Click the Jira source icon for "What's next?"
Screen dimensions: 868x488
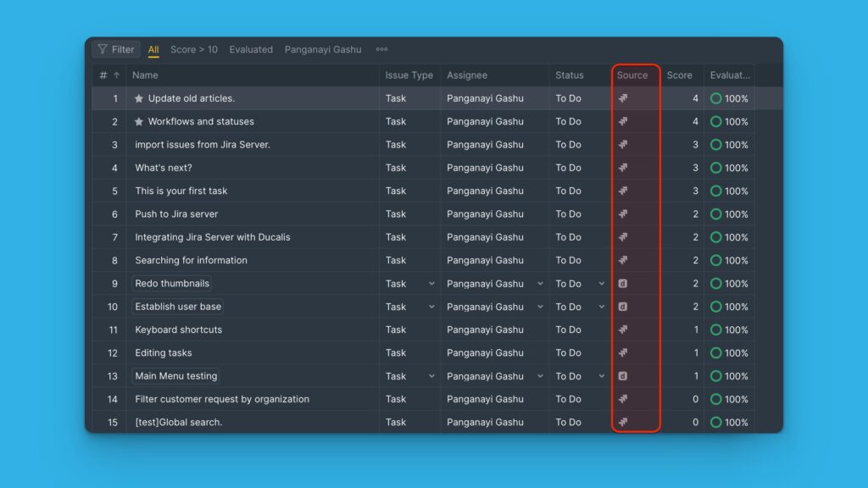tap(623, 168)
